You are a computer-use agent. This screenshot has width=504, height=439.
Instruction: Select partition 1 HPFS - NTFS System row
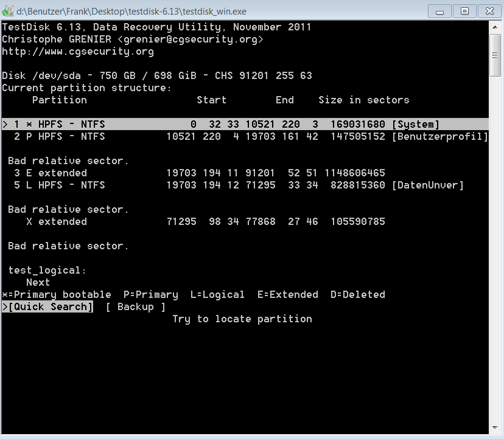click(x=245, y=124)
